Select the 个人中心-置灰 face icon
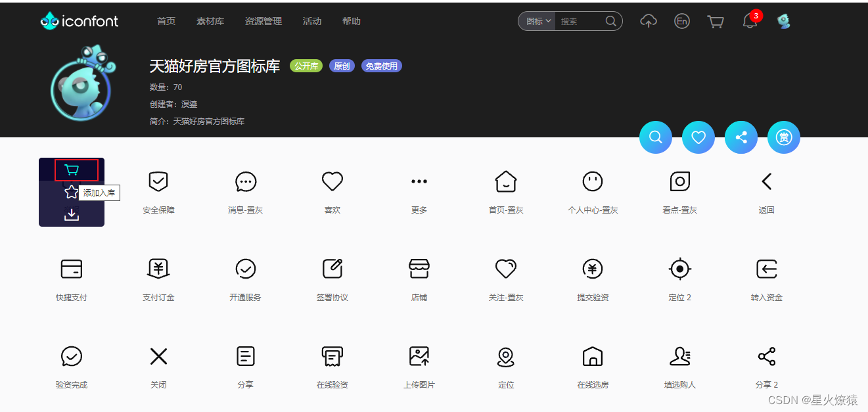868x412 pixels. point(593,181)
